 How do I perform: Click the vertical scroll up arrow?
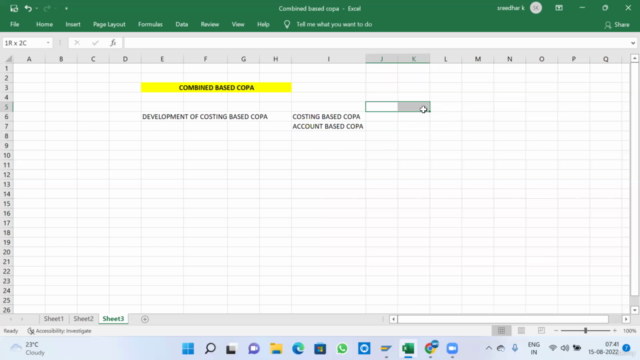[x=635, y=59]
